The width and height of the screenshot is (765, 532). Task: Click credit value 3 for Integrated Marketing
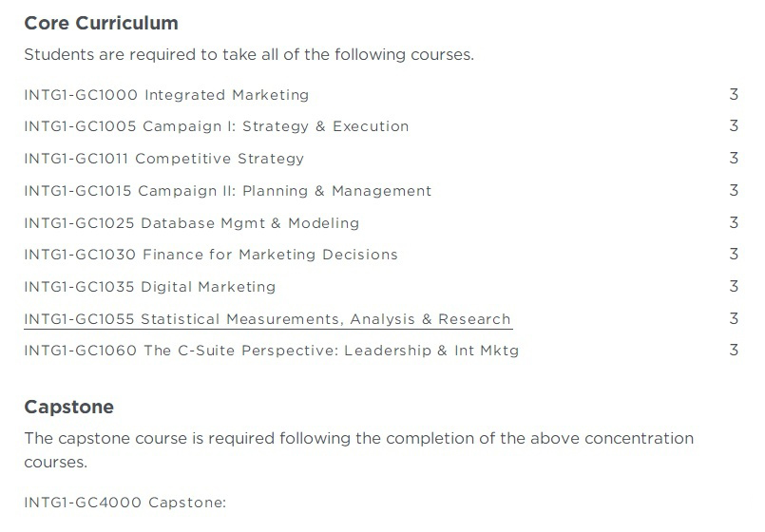click(x=734, y=95)
